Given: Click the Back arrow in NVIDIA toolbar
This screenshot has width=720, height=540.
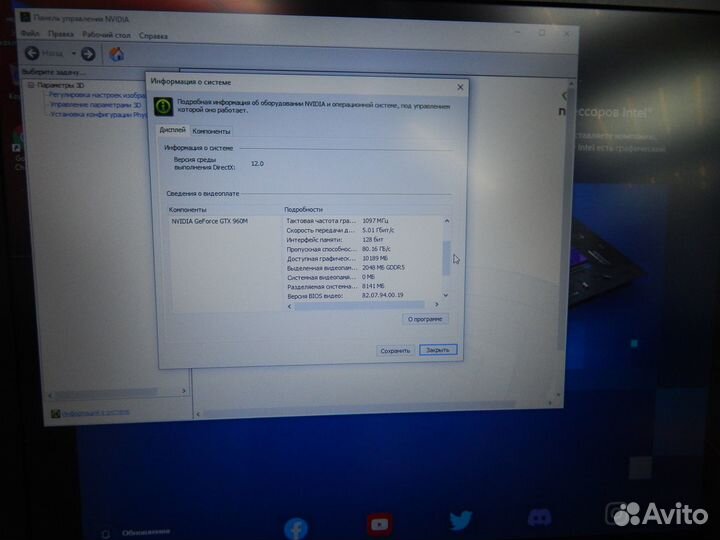Looking at the screenshot, I should (32, 53).
